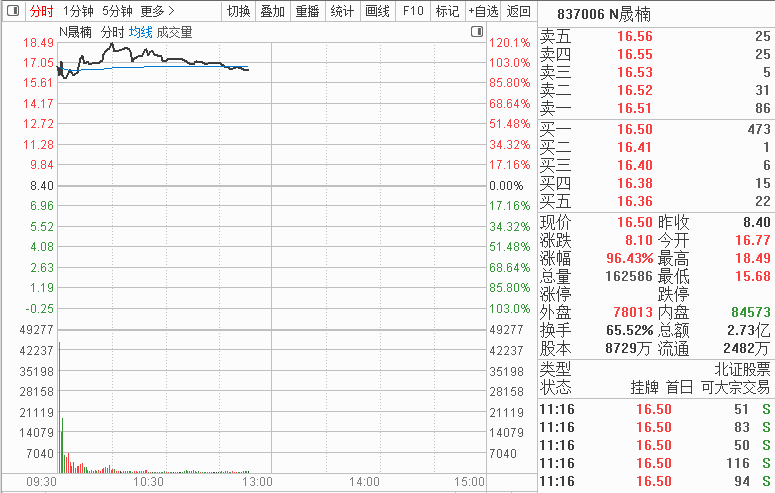Select the 买五 price 16.36
The image size is (775, 493).
[635, 201]
